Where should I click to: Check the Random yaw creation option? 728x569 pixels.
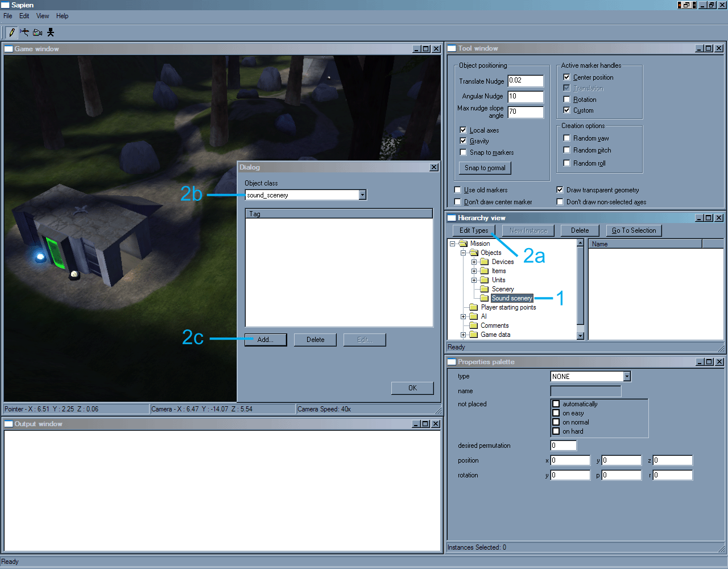(x=566, y=138)
